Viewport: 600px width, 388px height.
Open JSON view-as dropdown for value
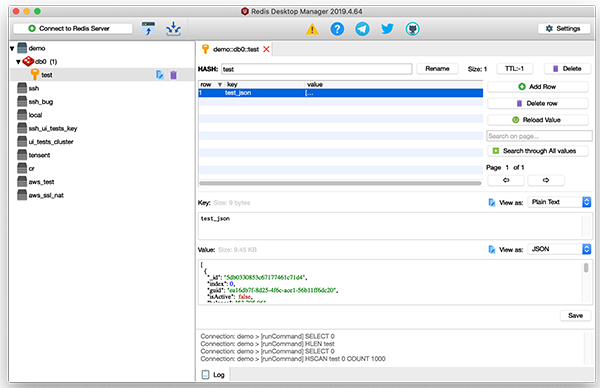(559, 249)
